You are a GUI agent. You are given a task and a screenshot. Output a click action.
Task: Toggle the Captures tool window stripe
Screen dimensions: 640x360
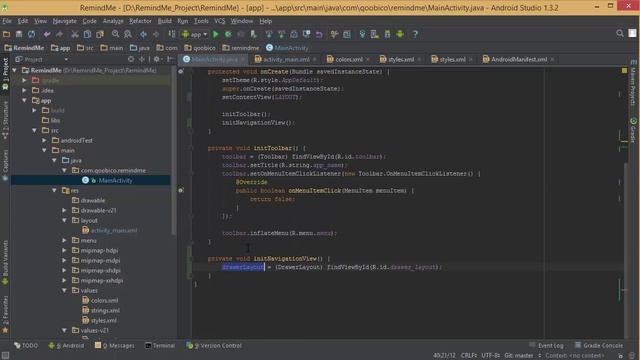(5, 164)
